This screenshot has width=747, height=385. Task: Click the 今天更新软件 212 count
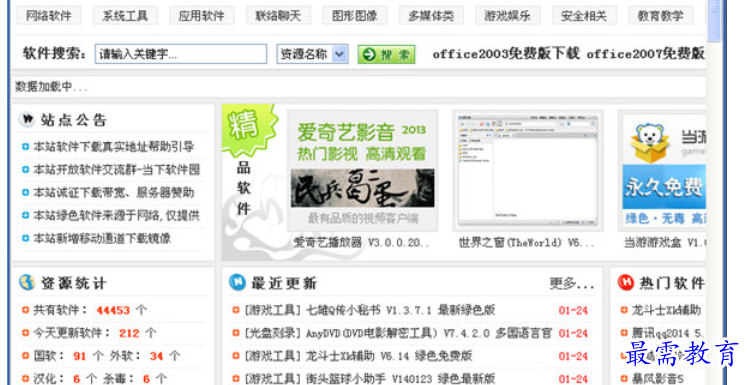coord(129,333)
